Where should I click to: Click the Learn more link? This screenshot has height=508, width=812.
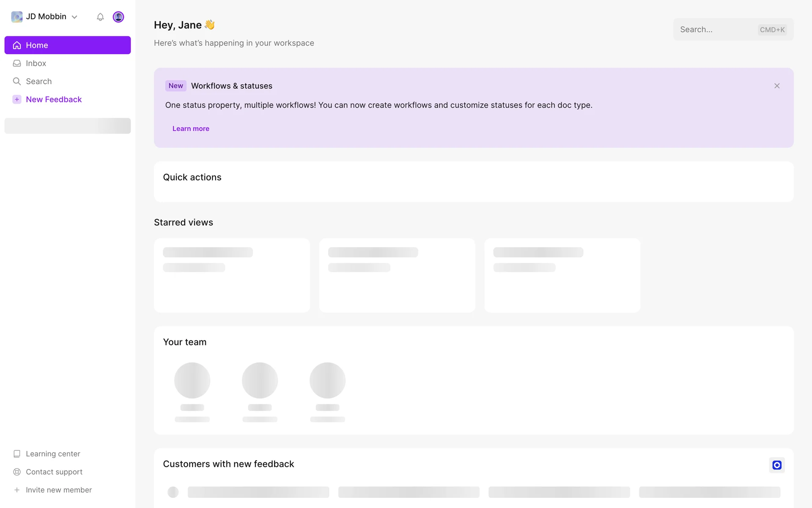pos(191,129)
